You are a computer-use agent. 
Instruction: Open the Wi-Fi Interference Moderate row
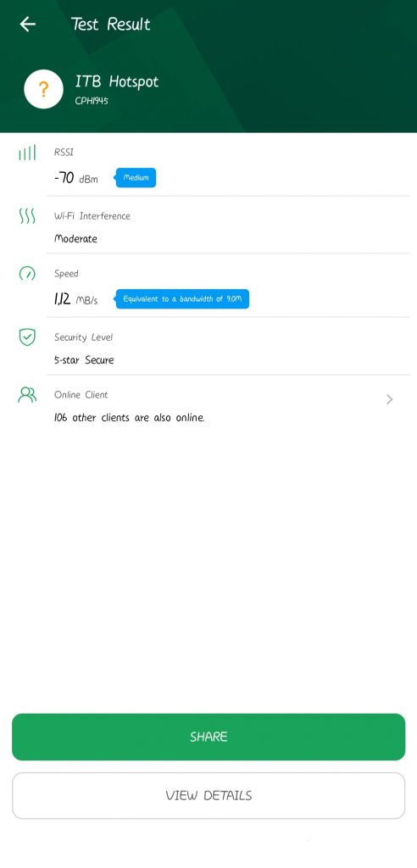[228, 227]
